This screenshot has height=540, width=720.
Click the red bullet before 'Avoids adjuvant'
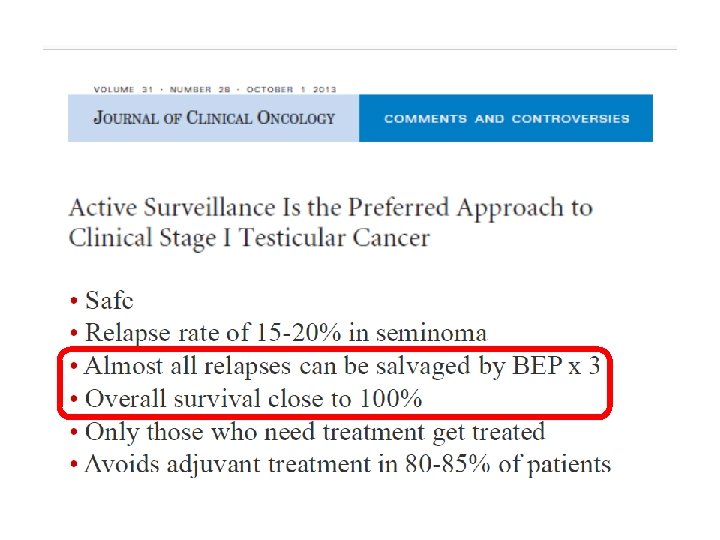click(74, 465)
